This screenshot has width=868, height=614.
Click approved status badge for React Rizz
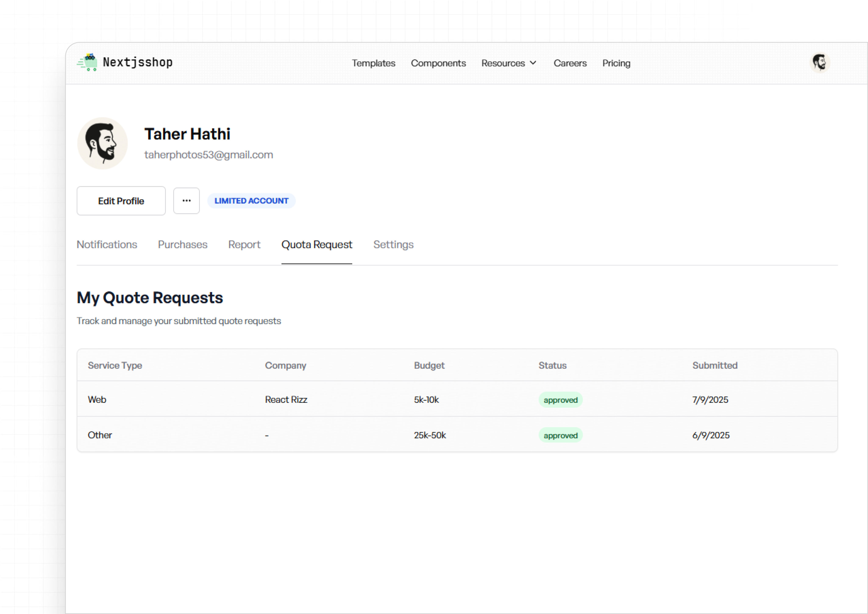tap(560, 400)
